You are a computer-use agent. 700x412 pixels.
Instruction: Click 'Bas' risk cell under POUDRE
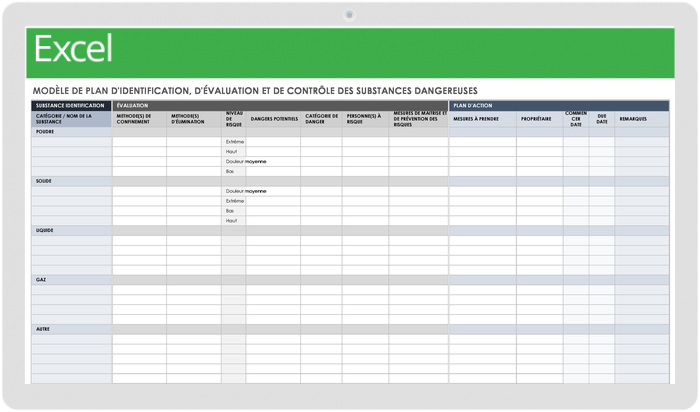(233, 171)
